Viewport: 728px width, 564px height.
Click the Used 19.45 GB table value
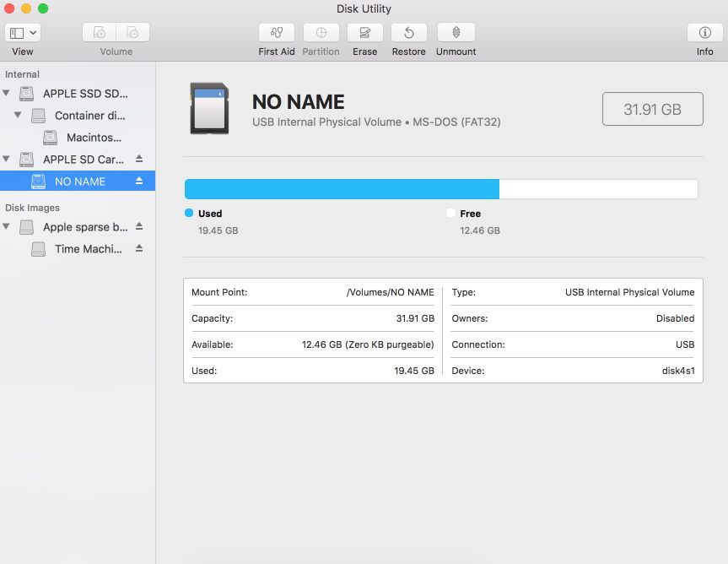pyautogui.click(x=414, y=371)
